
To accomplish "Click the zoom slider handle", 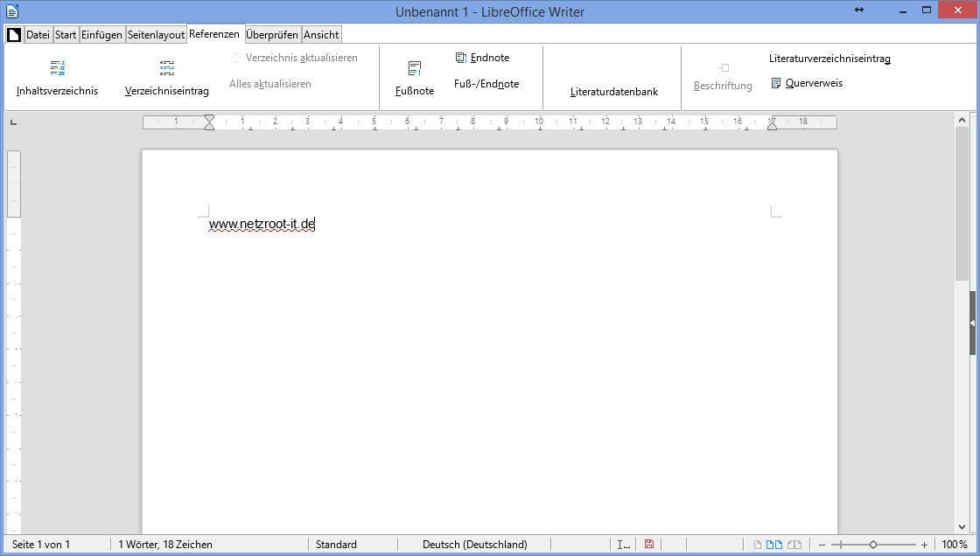I will (873, 545).
